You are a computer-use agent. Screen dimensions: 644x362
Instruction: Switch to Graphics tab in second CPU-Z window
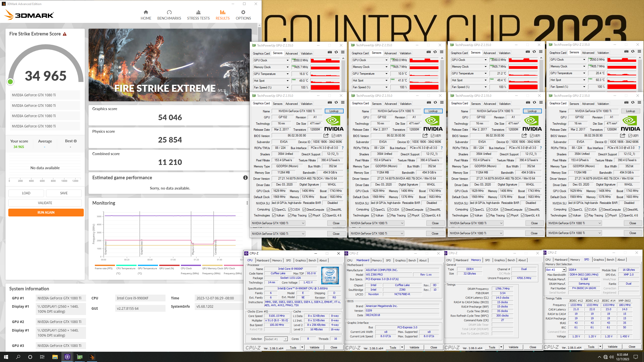click(x=400, y=260)
